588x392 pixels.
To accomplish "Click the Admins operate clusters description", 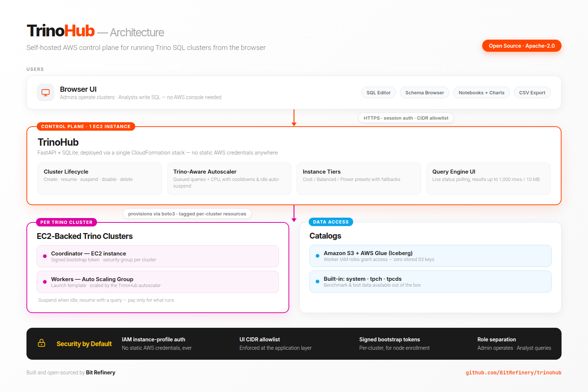I will point(141,97).
